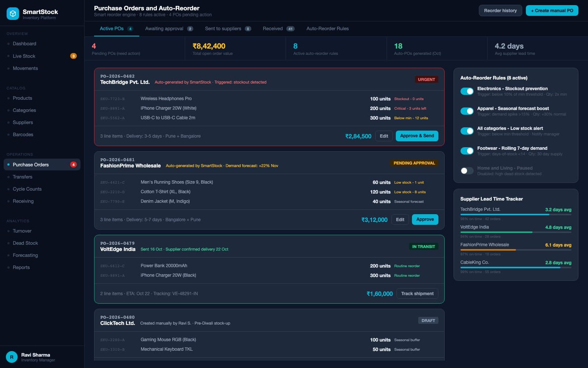The height and width of the screenshot is (368, 588).
Task: Go to the Received tab
Action: point(279,29)
